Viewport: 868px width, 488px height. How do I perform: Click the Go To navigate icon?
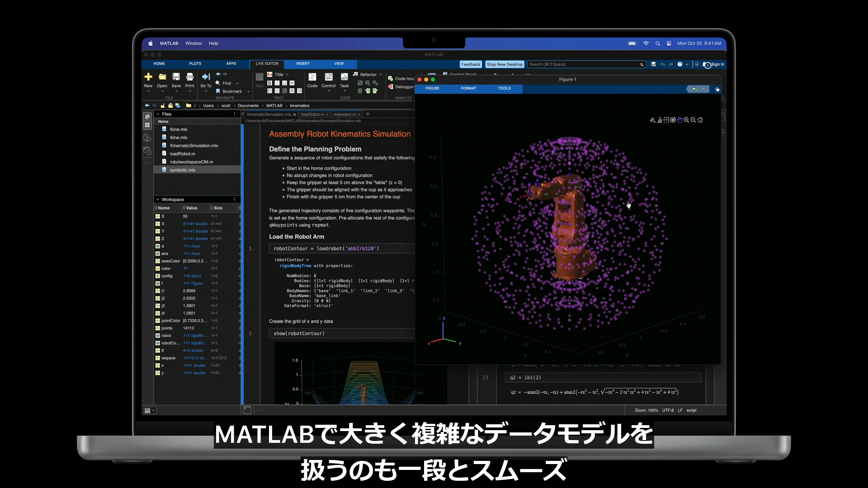[x=206, y=77]
